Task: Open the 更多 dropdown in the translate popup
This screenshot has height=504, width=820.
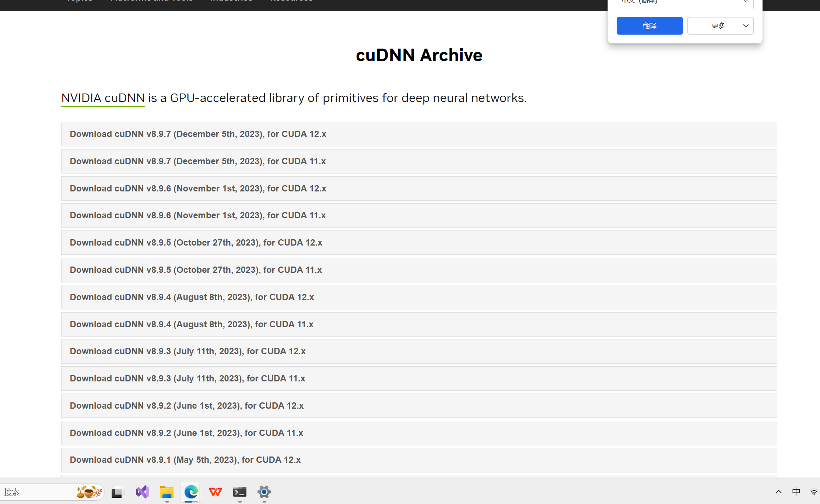Action: point(720,26)
